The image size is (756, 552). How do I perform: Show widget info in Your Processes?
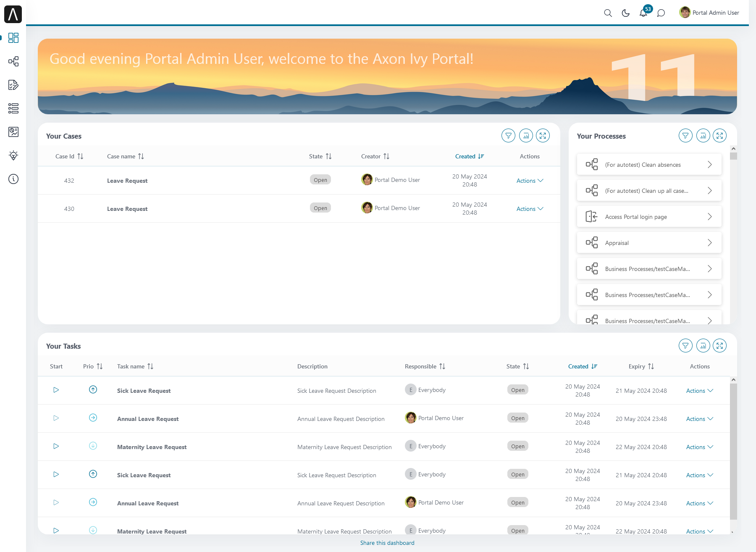click(x=703, y=136)
